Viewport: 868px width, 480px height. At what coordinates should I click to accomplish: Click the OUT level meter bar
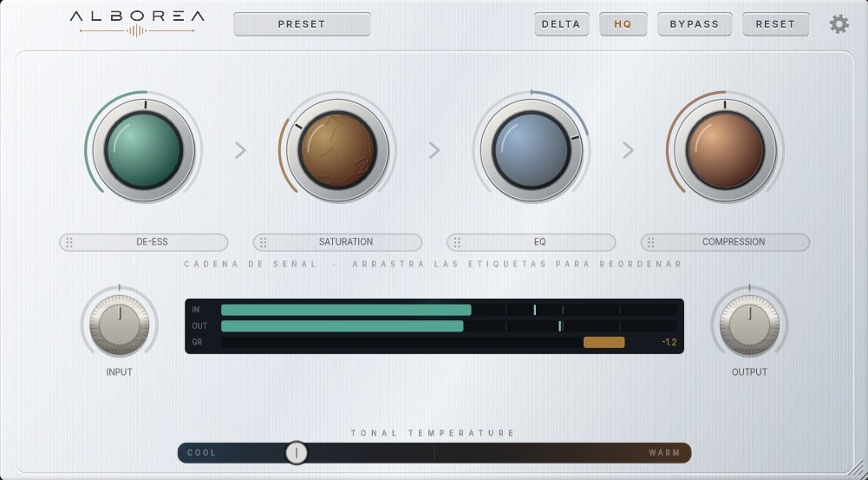coord(448,325)
